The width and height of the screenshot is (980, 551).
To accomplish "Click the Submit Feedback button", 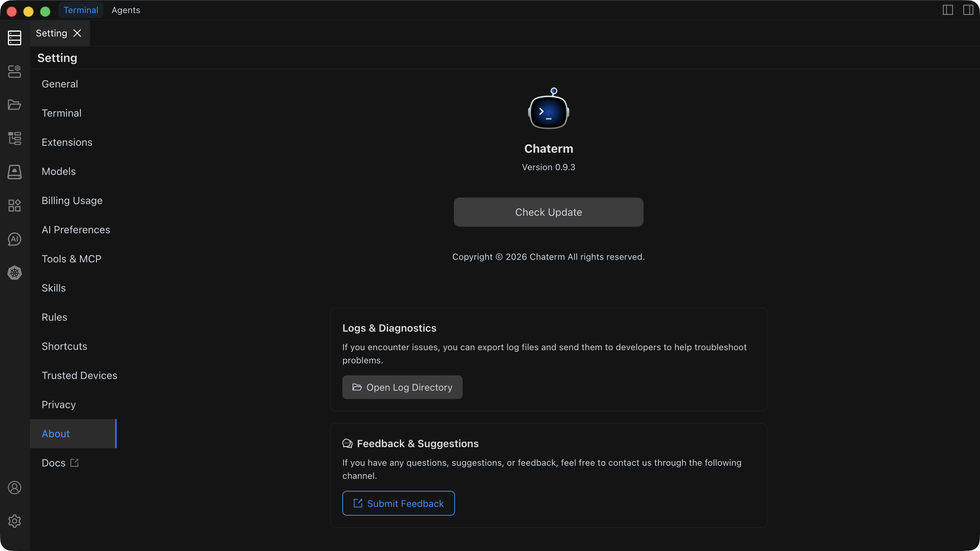I will pyautogui.click(x=398, y=504).
